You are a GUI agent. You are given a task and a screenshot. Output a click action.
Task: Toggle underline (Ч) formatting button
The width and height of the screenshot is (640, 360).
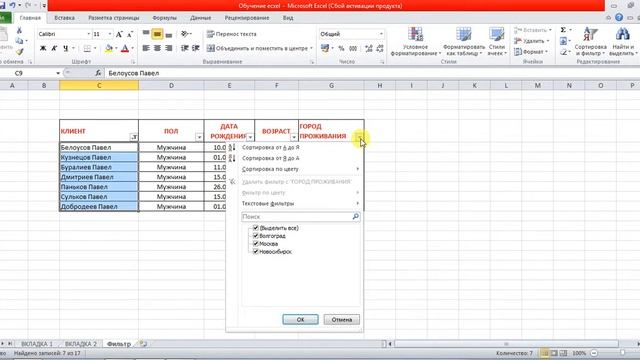(x=66, y=49)
